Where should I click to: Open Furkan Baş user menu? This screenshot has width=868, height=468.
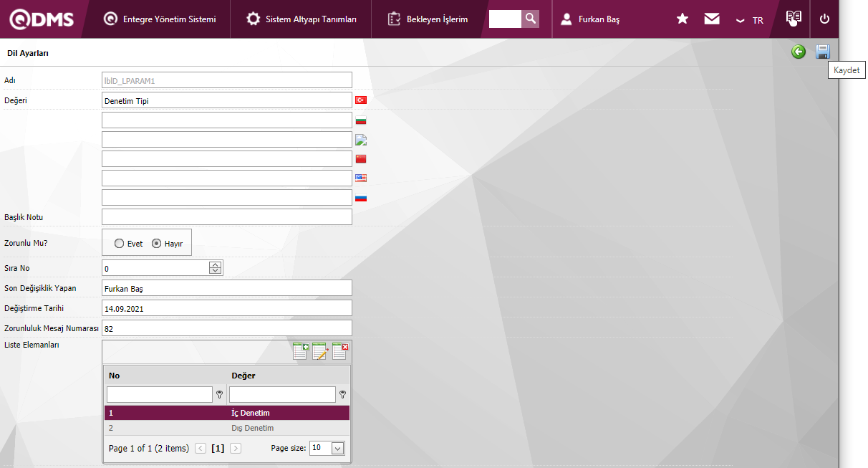[590, 19]
